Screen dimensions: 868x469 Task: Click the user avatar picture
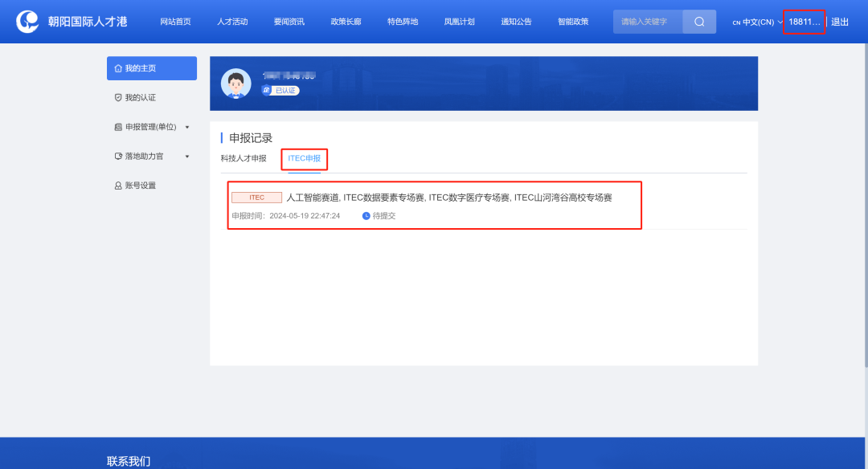point(235,84)
